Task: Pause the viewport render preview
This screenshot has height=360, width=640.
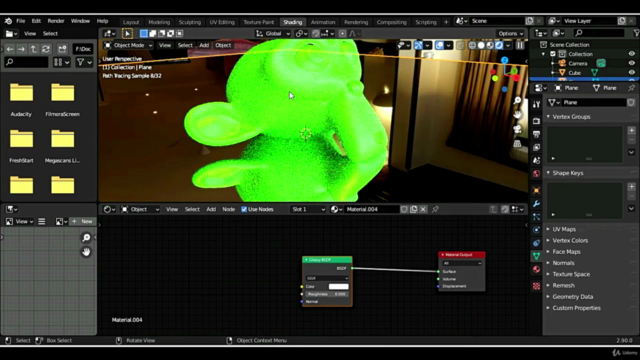Action: (x=520, y=45)
